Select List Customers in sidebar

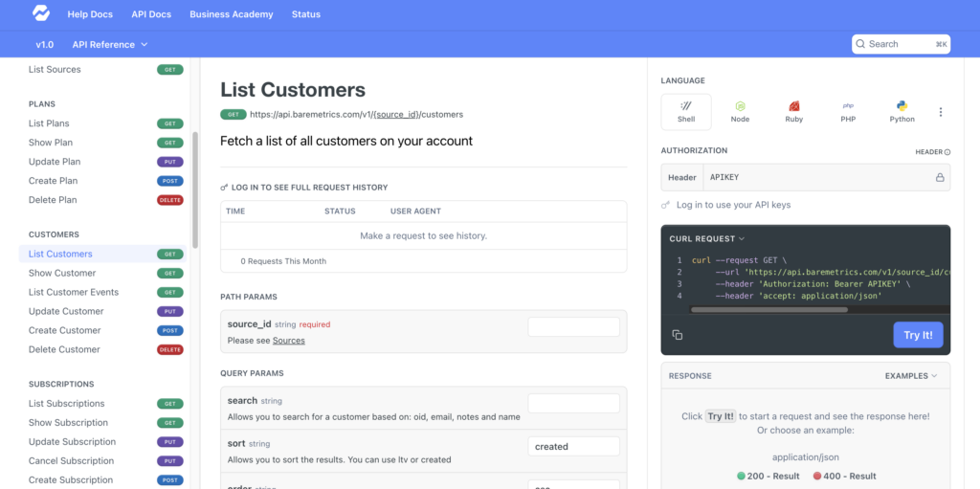pos(103,254)
